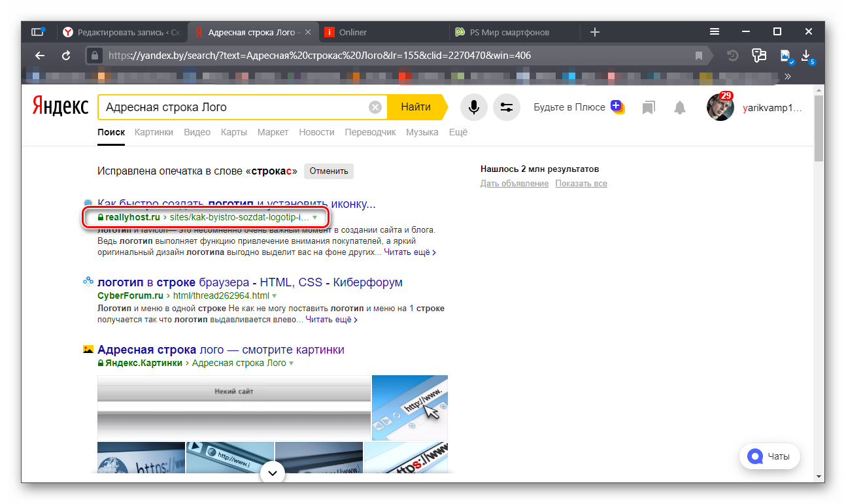Select the Новости search tab
This screenshot has width=846, height=504.
(x=317, y=132)
